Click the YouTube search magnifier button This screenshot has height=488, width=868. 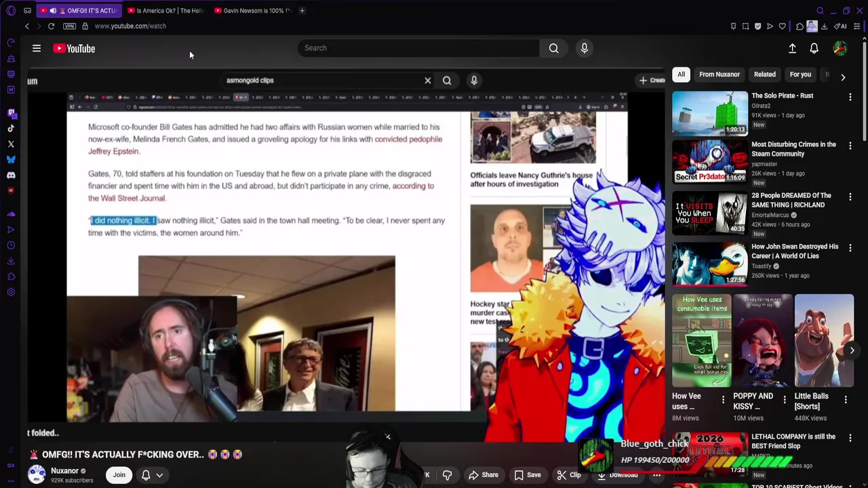click(554, 48)
